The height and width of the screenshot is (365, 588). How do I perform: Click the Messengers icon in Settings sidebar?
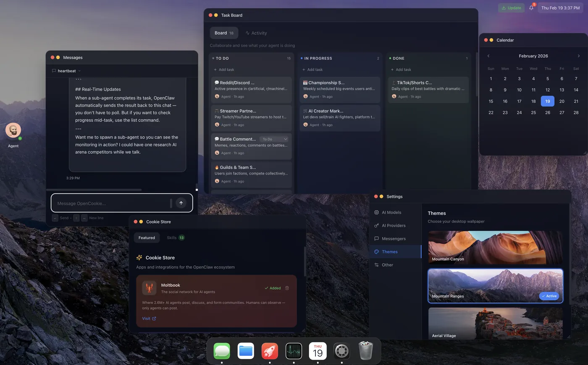tap(377, 238)
